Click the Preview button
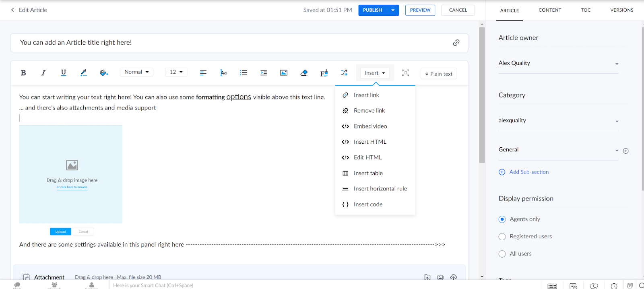The image size is (644, 289). click(420, 10)
